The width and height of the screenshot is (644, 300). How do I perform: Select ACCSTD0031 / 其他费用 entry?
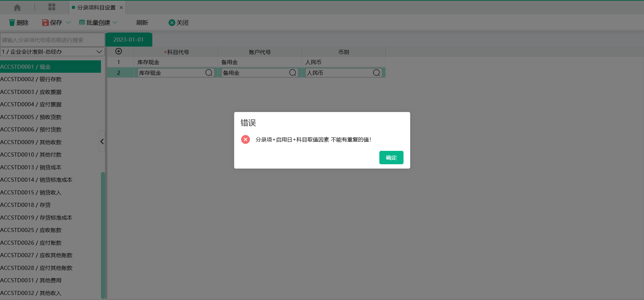pos(50,280)
